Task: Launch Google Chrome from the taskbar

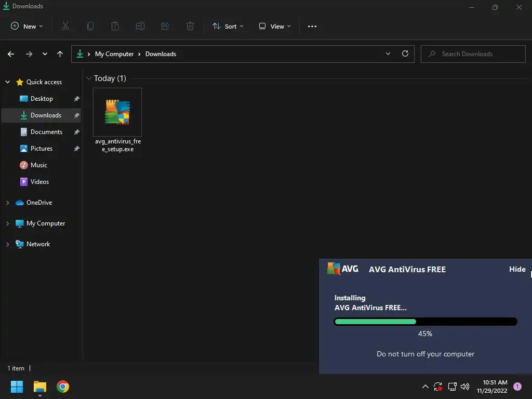Action: tap(63, 387)
